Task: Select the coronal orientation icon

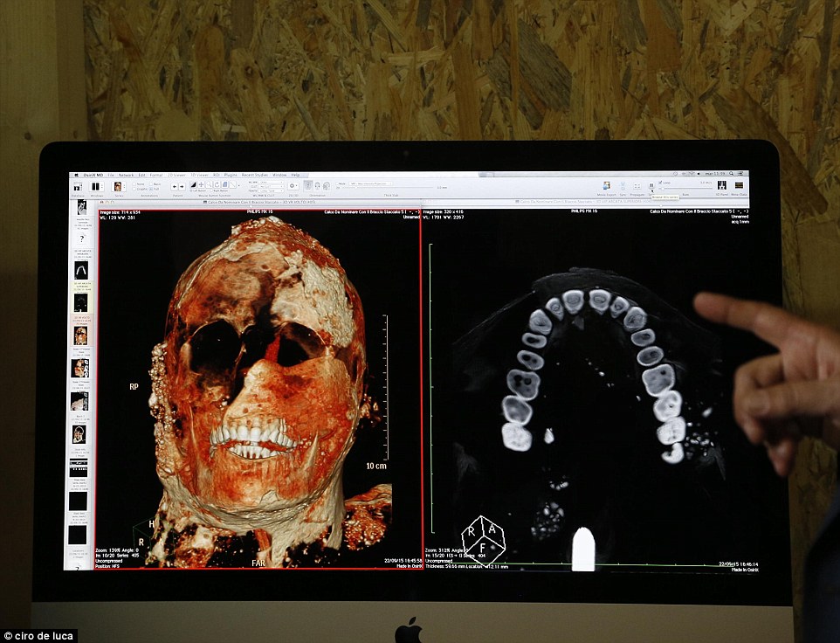Action: 317,185
